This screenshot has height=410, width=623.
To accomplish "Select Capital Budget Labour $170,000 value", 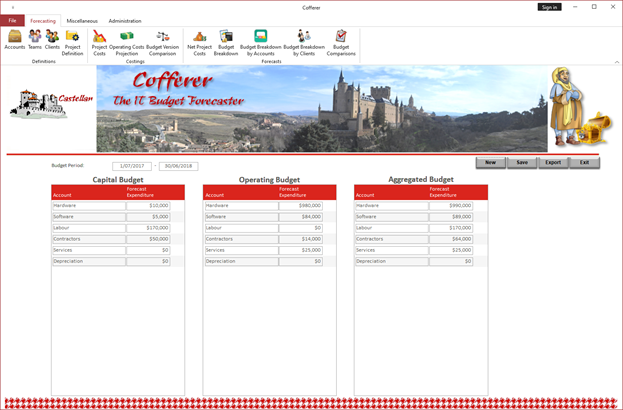I will 148,228.
